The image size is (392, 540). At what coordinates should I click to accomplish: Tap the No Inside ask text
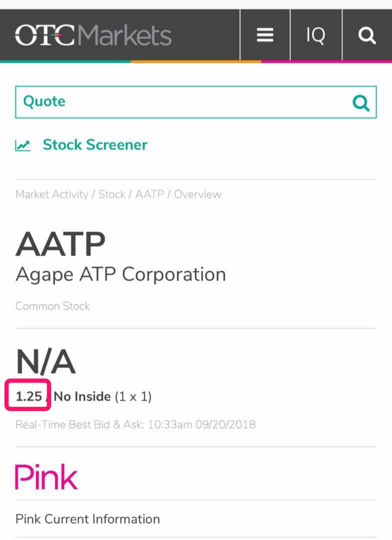(x=82, y=396)
